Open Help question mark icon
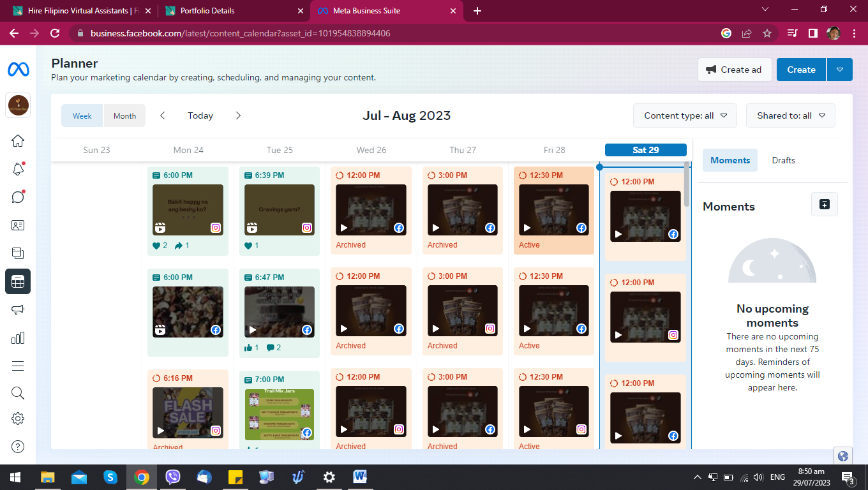This screenshot has width=868, height=490. pos(18,447)
